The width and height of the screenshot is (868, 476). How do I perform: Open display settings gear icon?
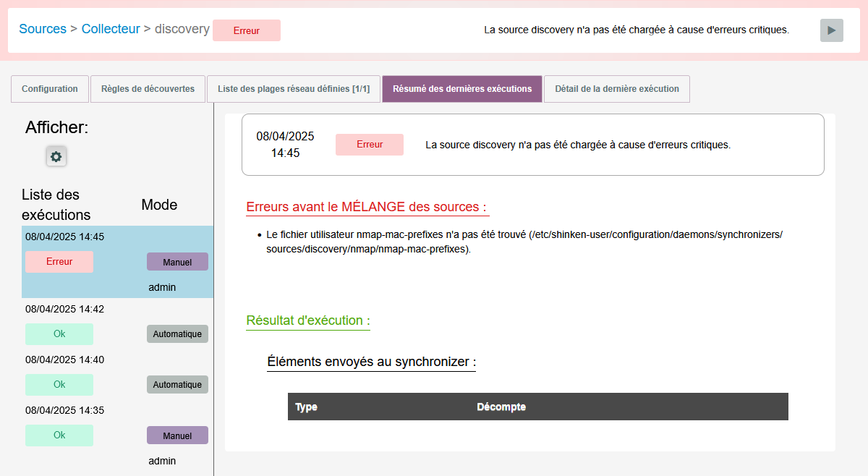tap(56, 156)
